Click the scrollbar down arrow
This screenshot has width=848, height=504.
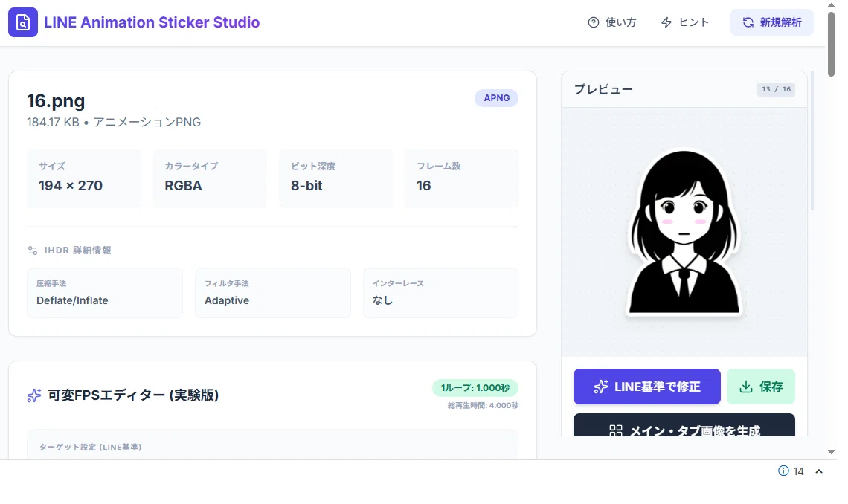pos(831,452)
